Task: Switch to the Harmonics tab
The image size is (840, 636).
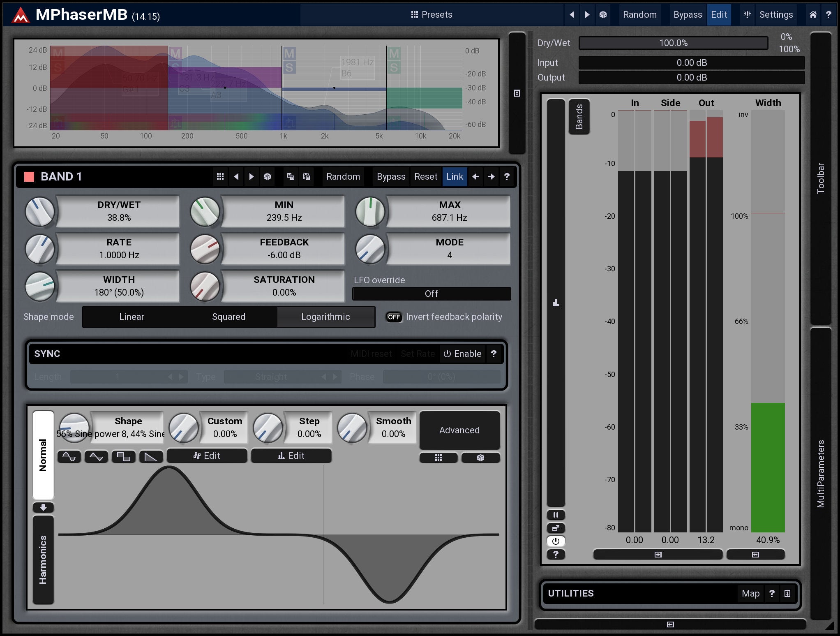Action: pos(43,560)
